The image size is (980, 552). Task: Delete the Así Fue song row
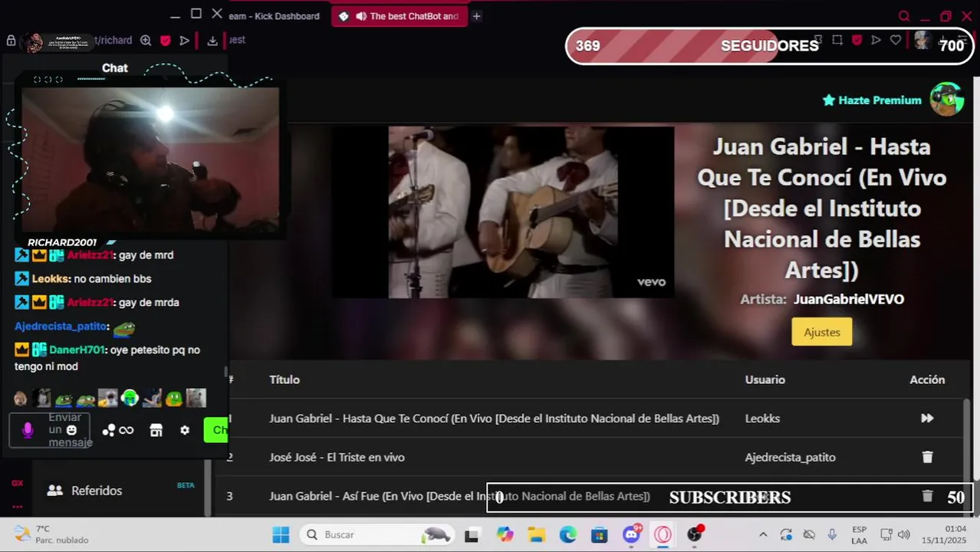[927, 496]
